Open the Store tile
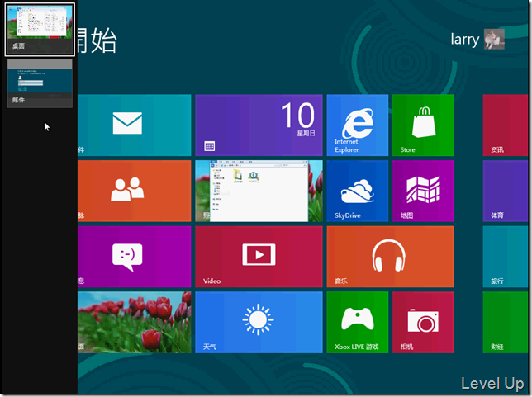The image size is (532, 397). (423, 125)
